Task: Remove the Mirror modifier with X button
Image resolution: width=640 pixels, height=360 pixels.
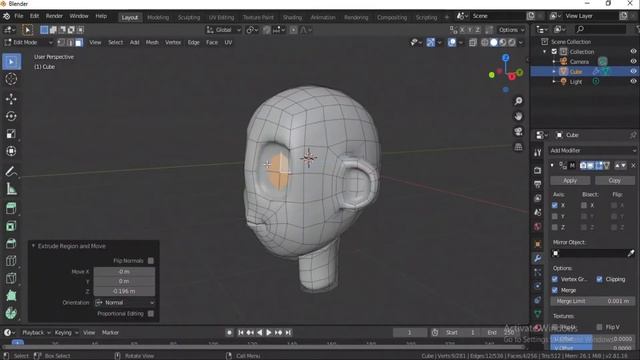Action: (633, 165)
